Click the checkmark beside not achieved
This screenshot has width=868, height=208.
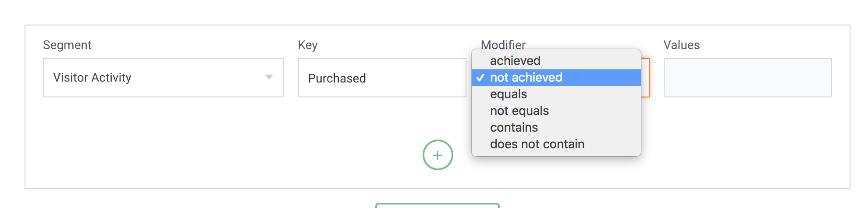480,78
